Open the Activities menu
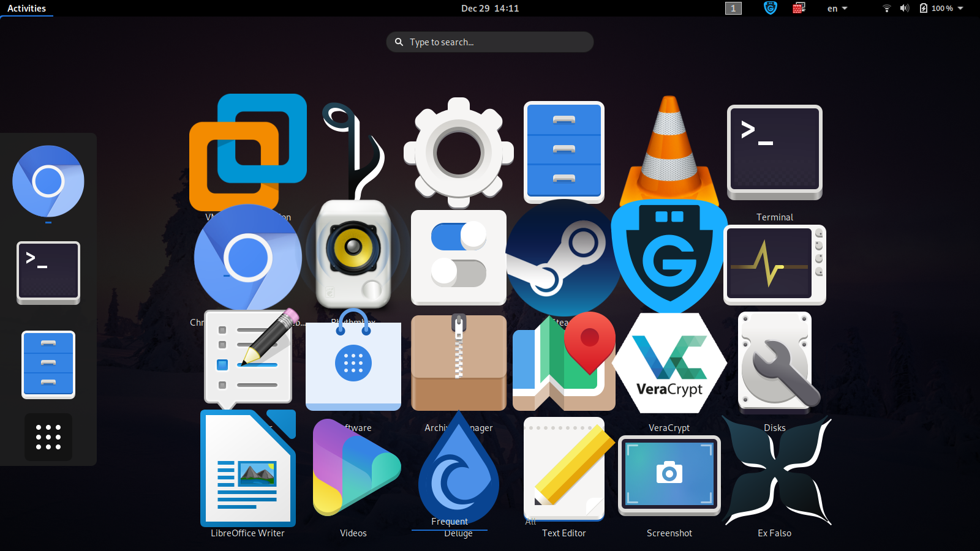980x551 pixels. coord(26,8)
